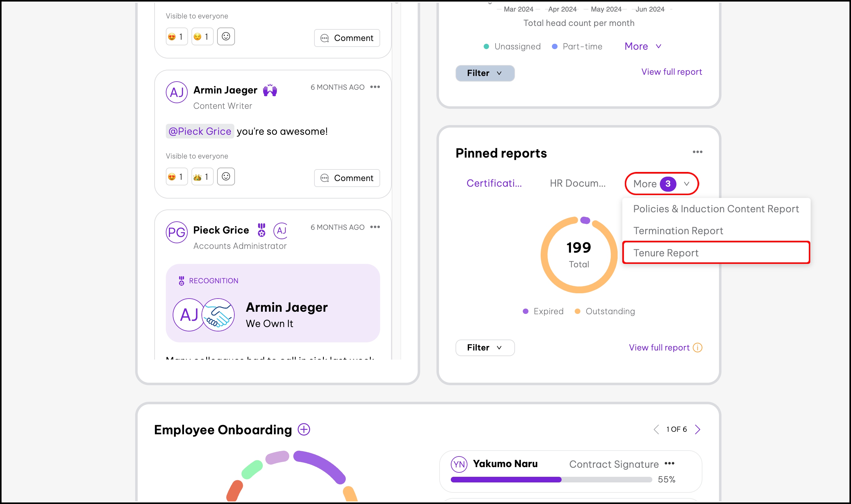Open Filter dropdown in Pinned reports

coord(485,347)
